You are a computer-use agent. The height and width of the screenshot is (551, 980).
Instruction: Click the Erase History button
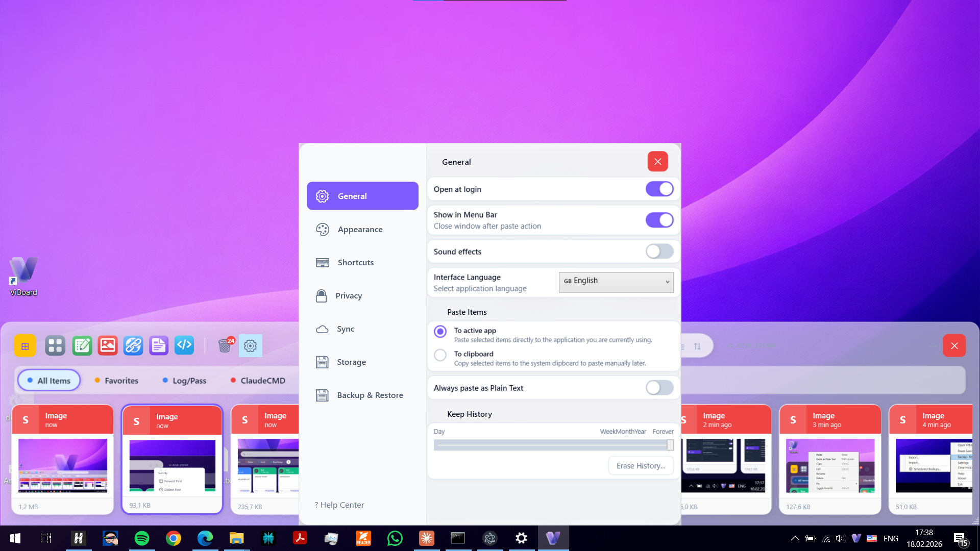click(641, 466)
